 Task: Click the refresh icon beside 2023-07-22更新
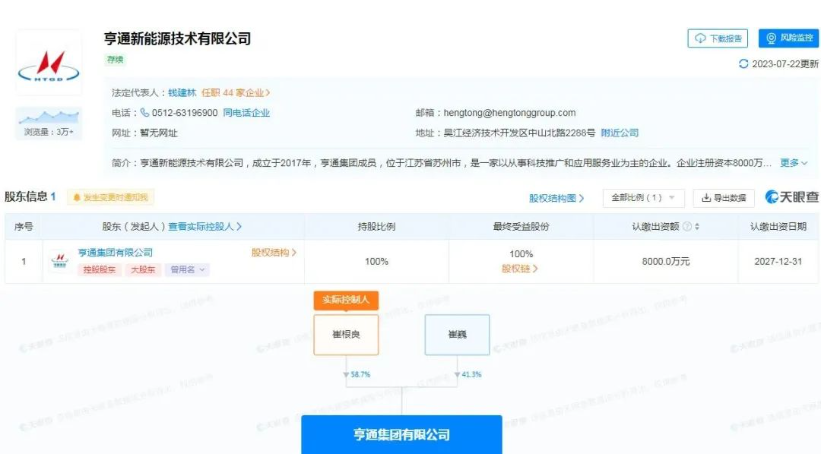point(743,63)
